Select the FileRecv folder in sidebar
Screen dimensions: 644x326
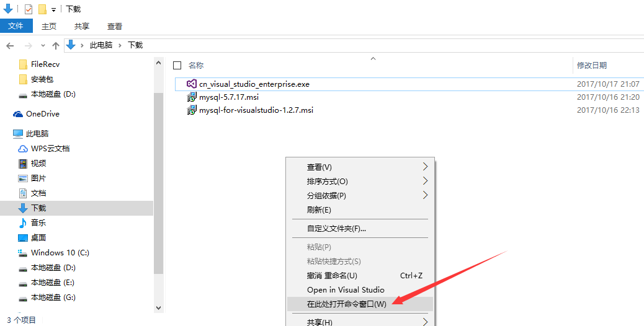pos(45,64)
